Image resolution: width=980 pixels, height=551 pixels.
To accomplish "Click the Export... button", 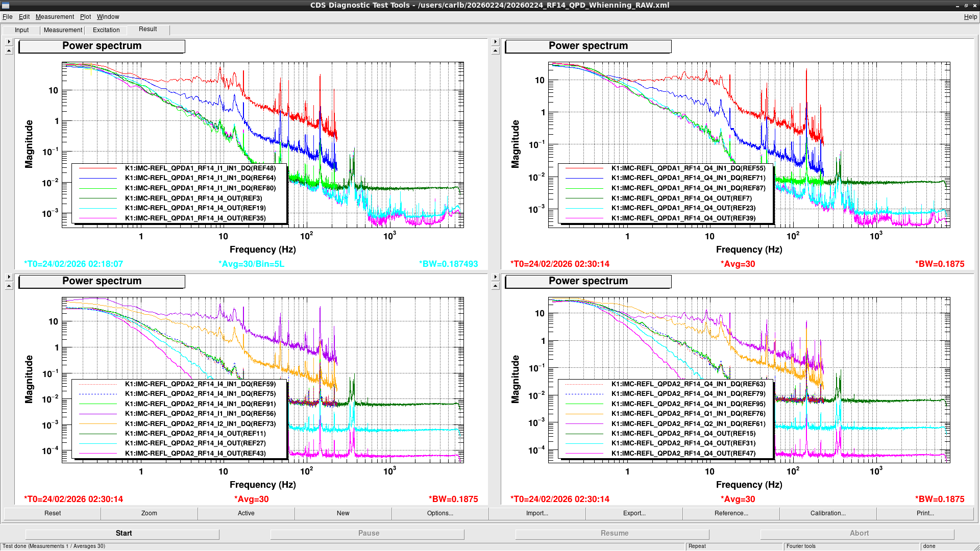I will pyautogui.click(x=634, y=513).
